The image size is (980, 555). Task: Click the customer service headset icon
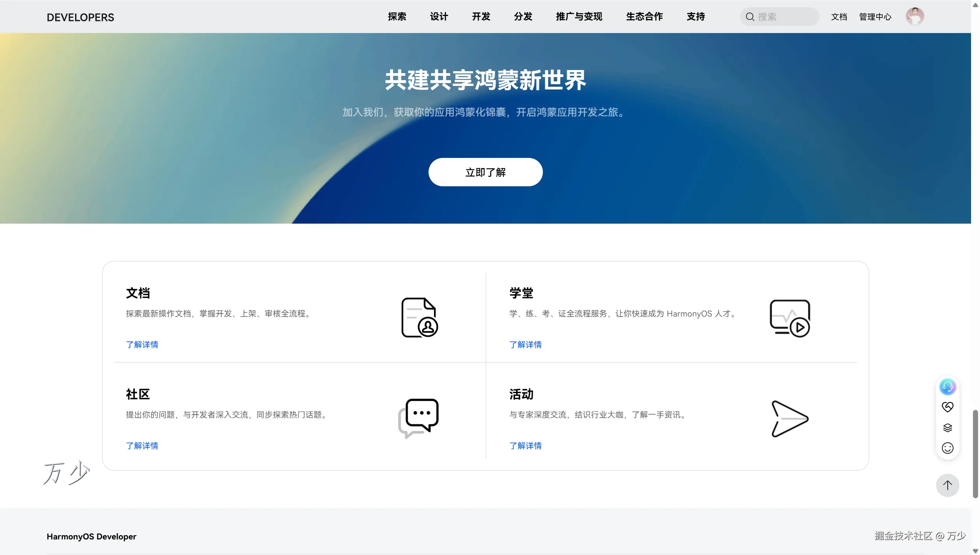click(947, 387)
